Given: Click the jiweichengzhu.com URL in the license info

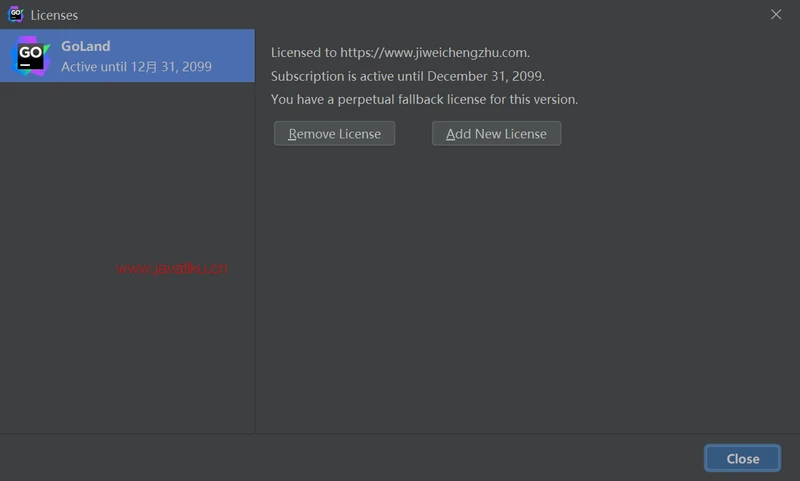Looking at the screenshot, I should (x=434, y=52).
